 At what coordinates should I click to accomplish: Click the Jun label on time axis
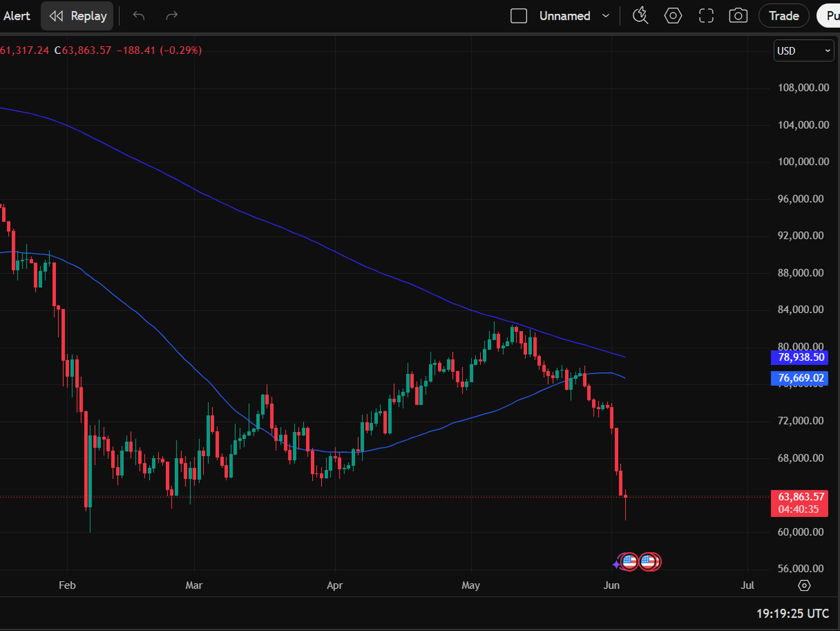(x=612, y=585)
